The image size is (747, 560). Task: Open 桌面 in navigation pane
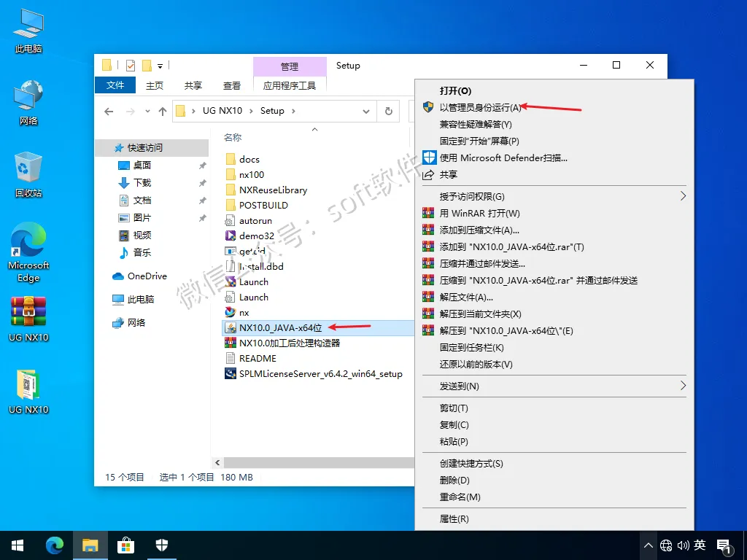click(x=142, y=166)
